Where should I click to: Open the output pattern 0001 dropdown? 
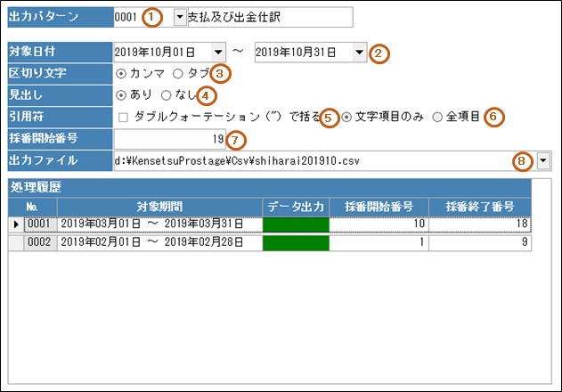point(180,17)
